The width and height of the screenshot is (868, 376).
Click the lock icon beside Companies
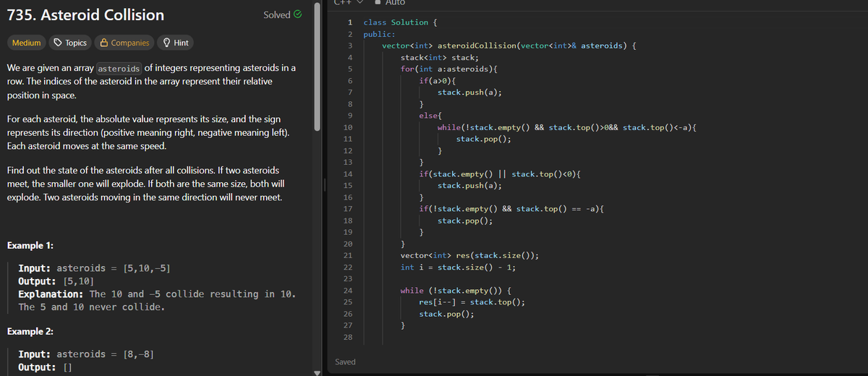[105, 43]
